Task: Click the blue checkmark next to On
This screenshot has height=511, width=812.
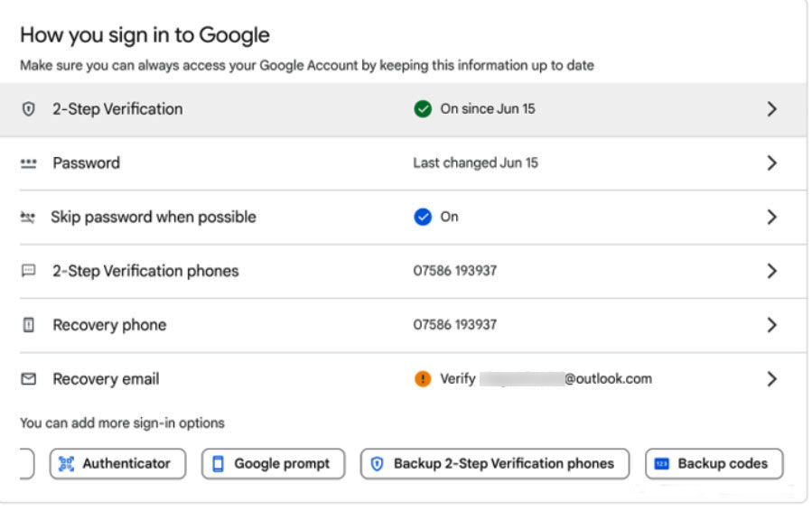Action: (x=423, y=217)
